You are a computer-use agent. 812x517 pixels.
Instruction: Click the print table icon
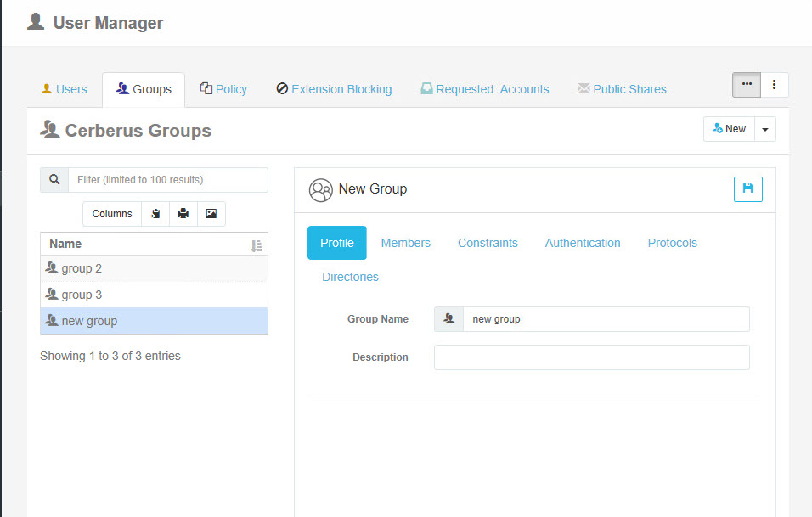pos(183,214)
